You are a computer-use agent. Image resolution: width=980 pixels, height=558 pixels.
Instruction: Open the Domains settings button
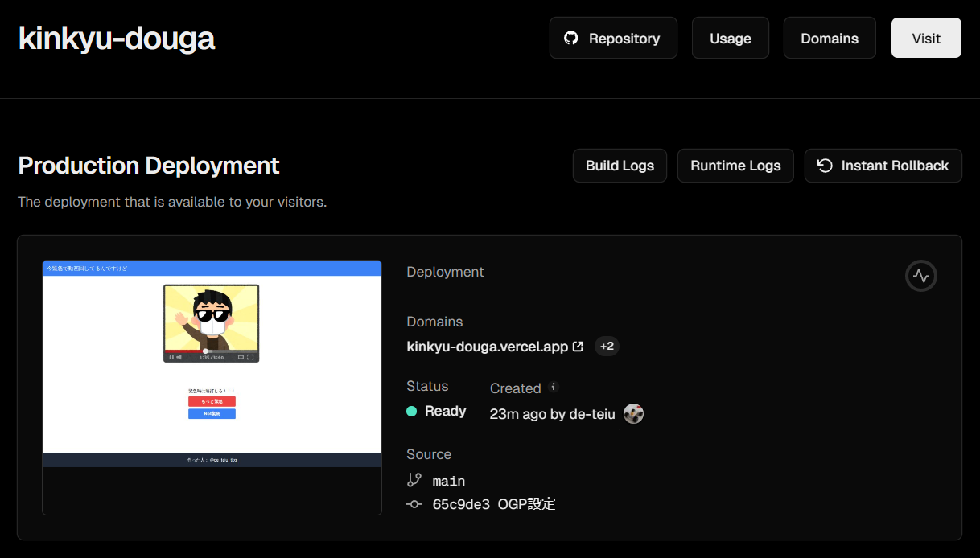(x=830, y=38)
